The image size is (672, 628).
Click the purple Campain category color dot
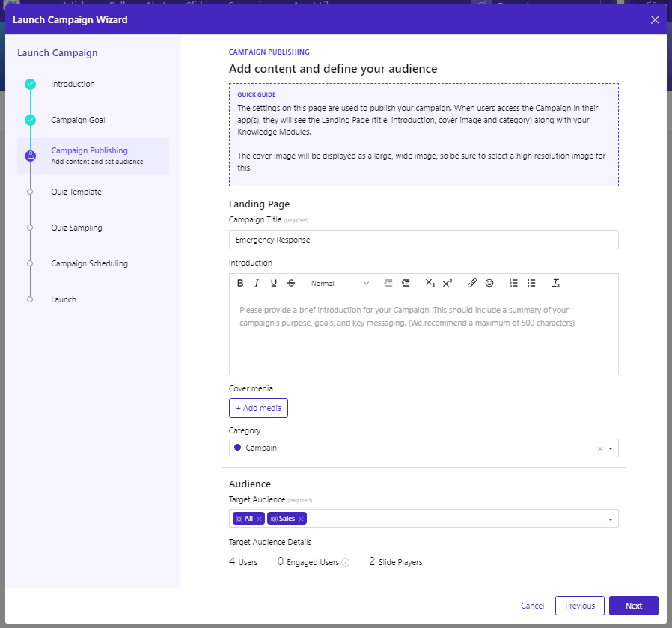click(x=237, y=448)
